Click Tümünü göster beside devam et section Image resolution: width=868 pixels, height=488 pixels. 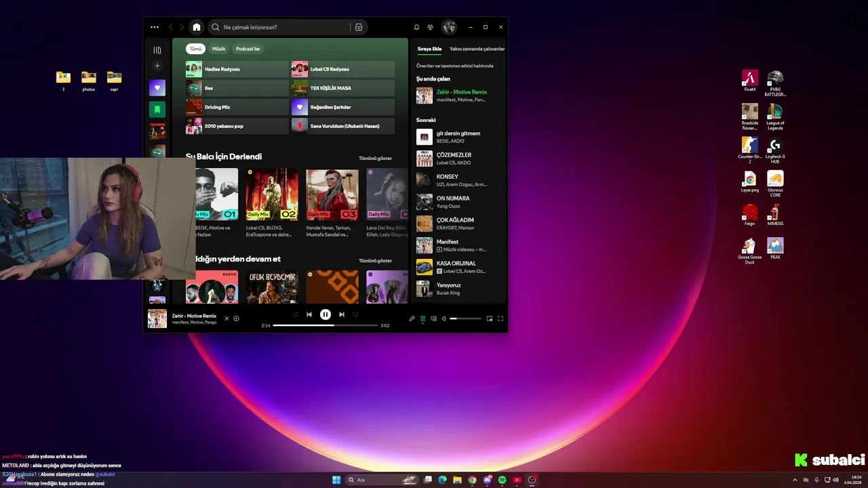pos(375,260)
